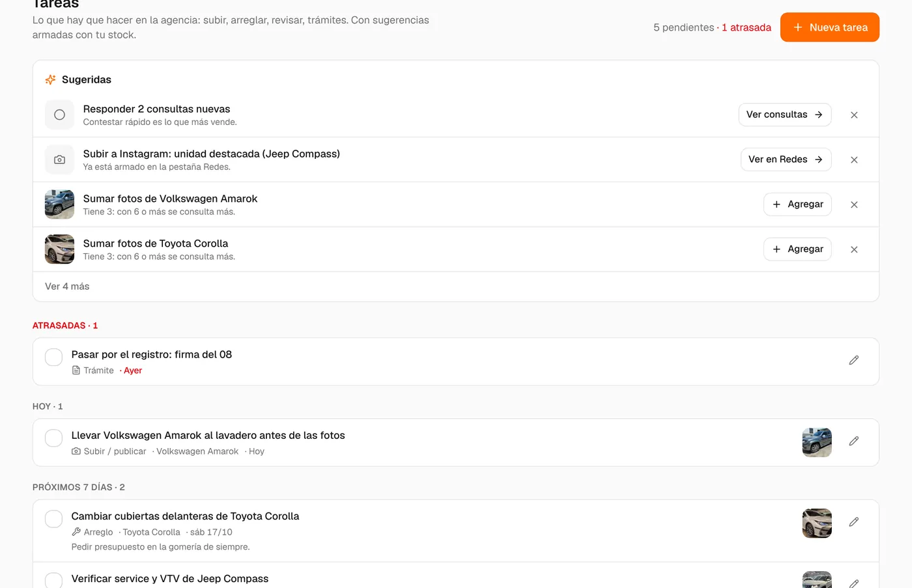Click Sumar fotos de Volkswagen Amarok title
This screenshot has height=588, width=912.
click(170, 199)
